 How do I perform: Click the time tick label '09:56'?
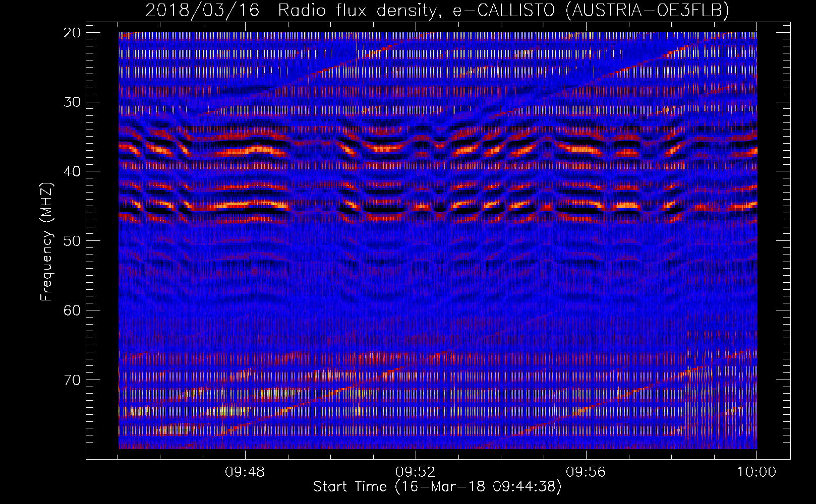pos(586,472)
